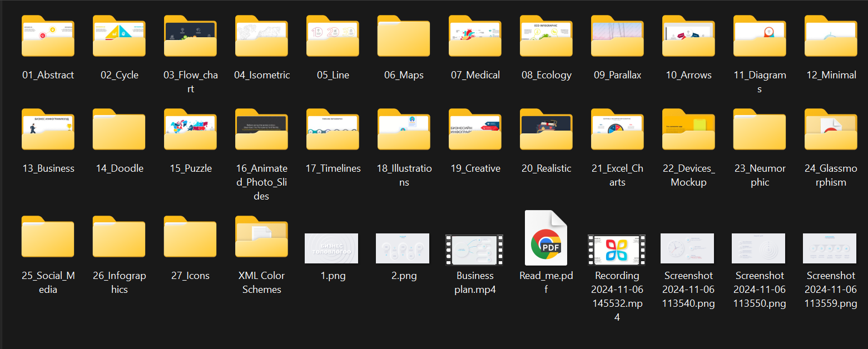Select the 1.png image thumbnail

point(331,248)
